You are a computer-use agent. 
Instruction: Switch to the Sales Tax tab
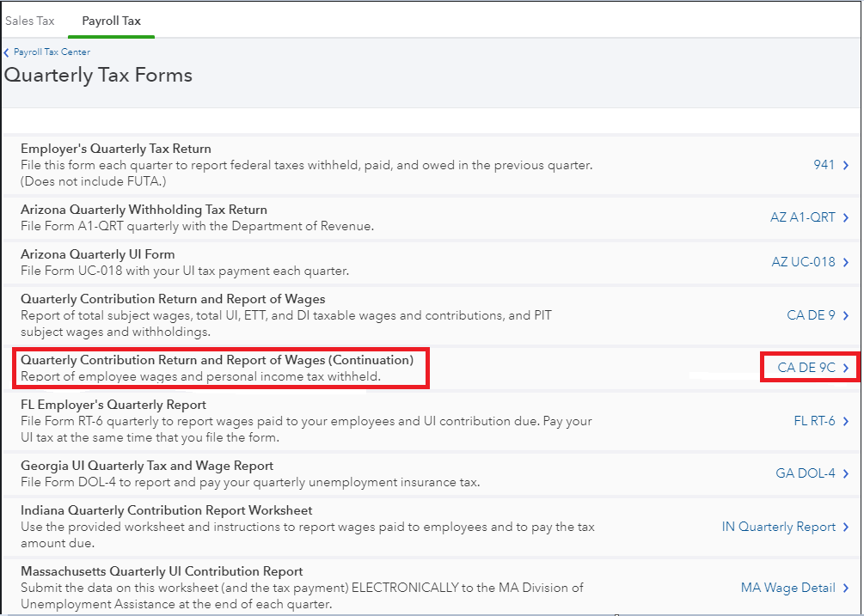pyautogui.click(x=30, y=21)
